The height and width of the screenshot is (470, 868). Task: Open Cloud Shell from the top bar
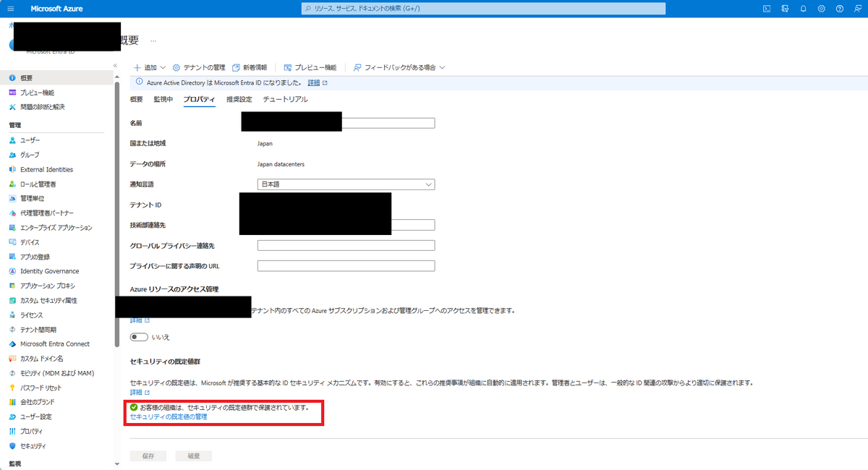point(767,9)
